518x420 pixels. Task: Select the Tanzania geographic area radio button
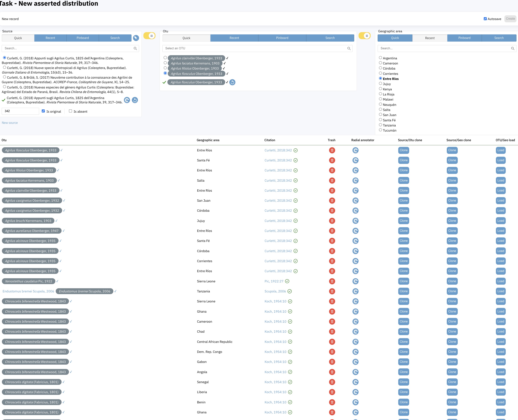381,125
